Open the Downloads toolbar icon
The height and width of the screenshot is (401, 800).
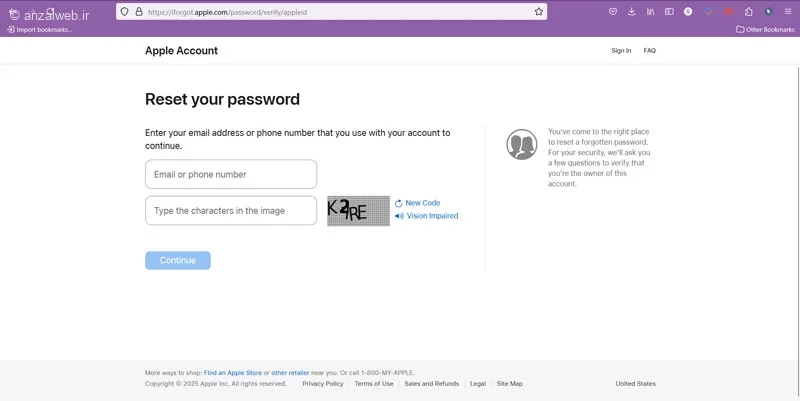tap(632, 12)
